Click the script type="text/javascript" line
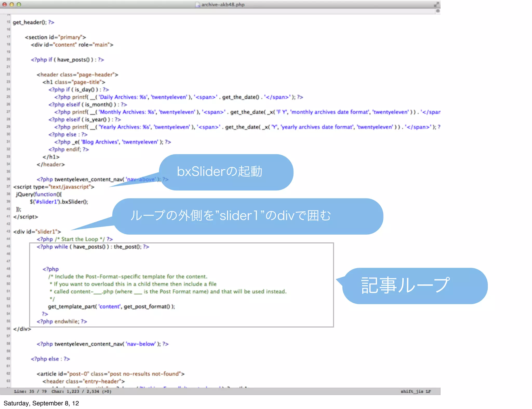532x409 pixels. click(54, 187)
